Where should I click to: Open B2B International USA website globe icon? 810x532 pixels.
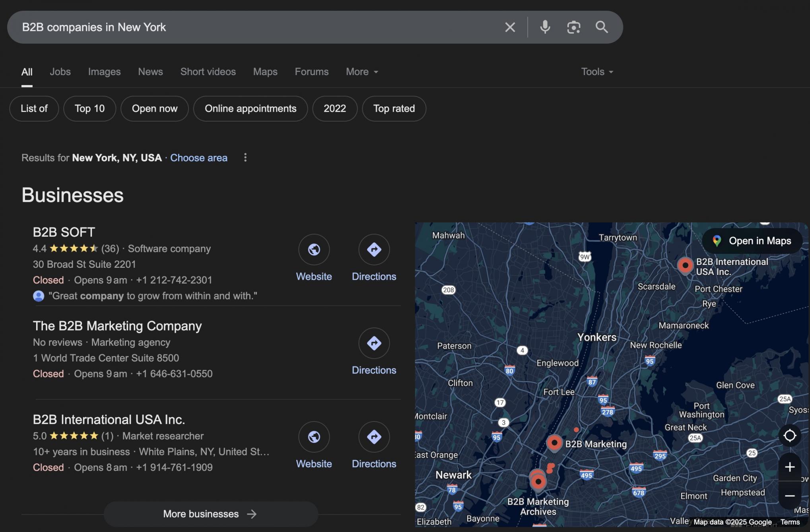pyautogui.click(x=314, y=437)
